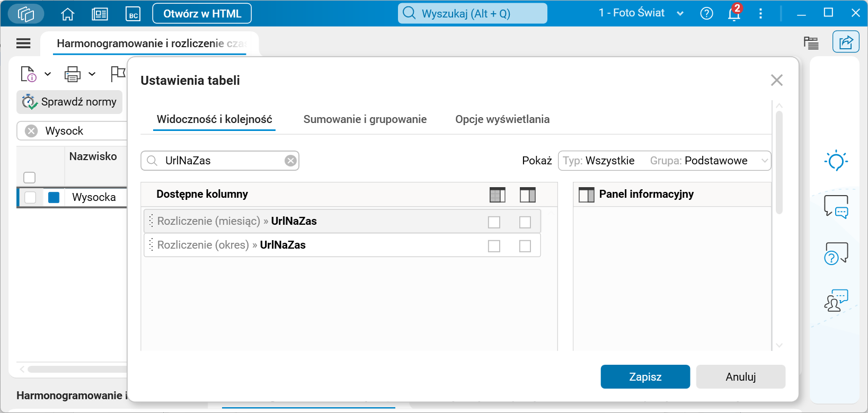Click the list view icon beside share
Viewport: 868px width, 413px height.
click(x=811, y=42)
